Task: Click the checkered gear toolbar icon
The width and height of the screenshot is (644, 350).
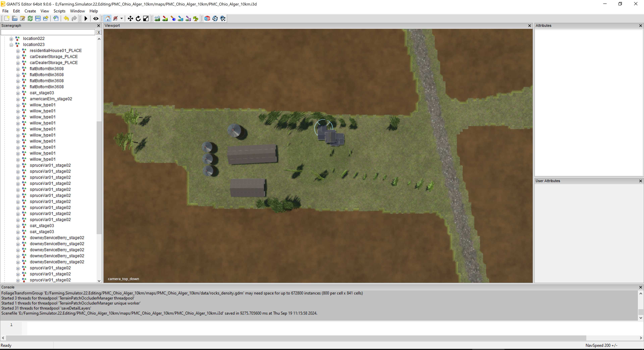Action: click(223, 18)
